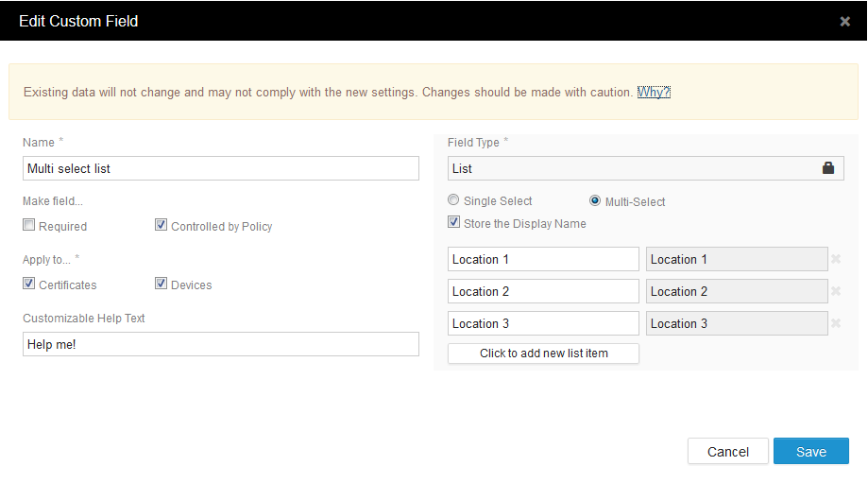
Task: Remove the Location 1 list item
Action: (836, 259)
